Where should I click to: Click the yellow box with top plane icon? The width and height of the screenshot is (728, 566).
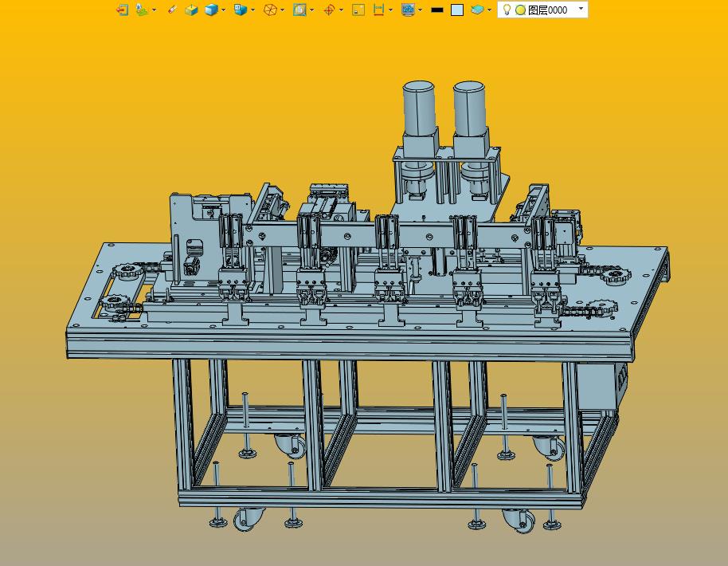coord(191,10)
